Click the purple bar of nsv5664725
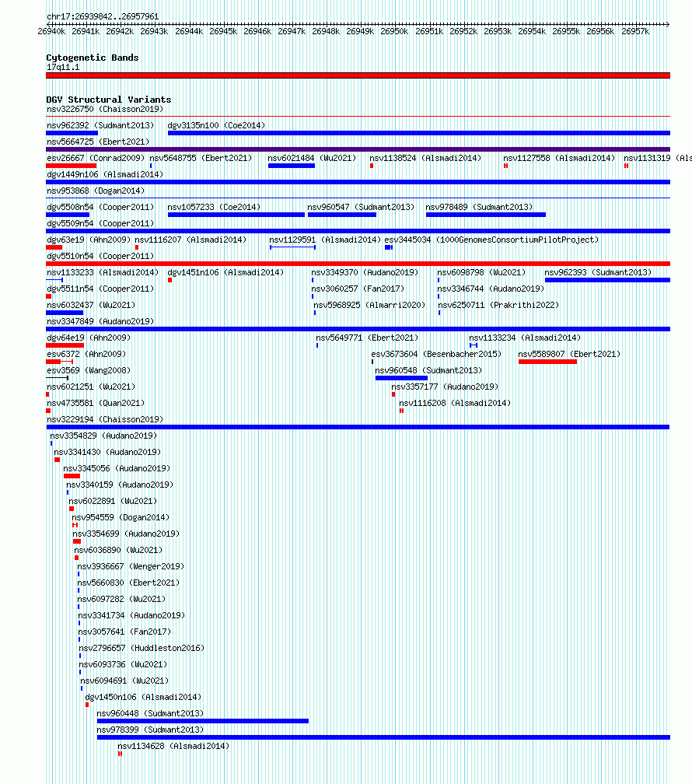The width and height of the screenshot is (692, 784). pos(358,149)
